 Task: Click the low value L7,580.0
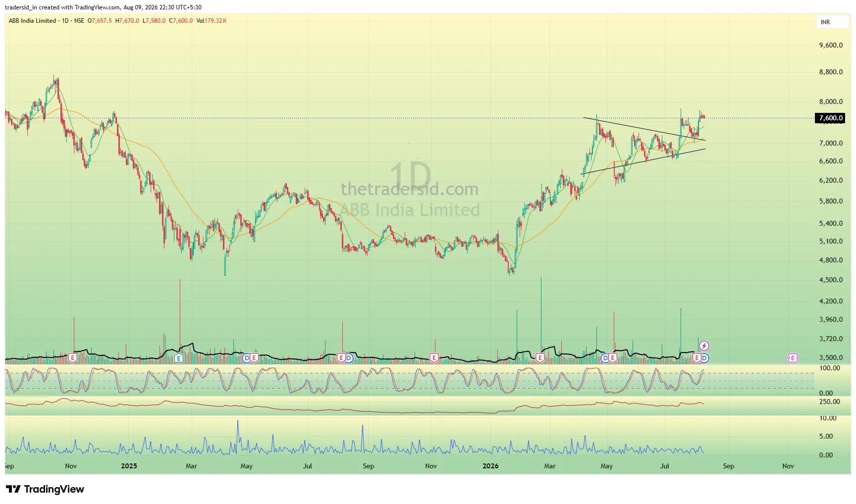154,21
